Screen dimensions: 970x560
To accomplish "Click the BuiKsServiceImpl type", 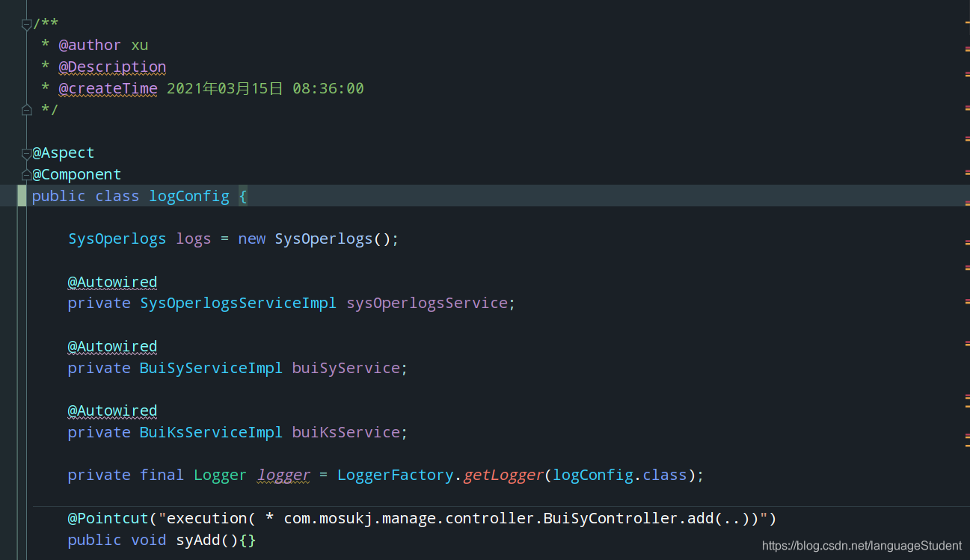I will tap(212, 432).
